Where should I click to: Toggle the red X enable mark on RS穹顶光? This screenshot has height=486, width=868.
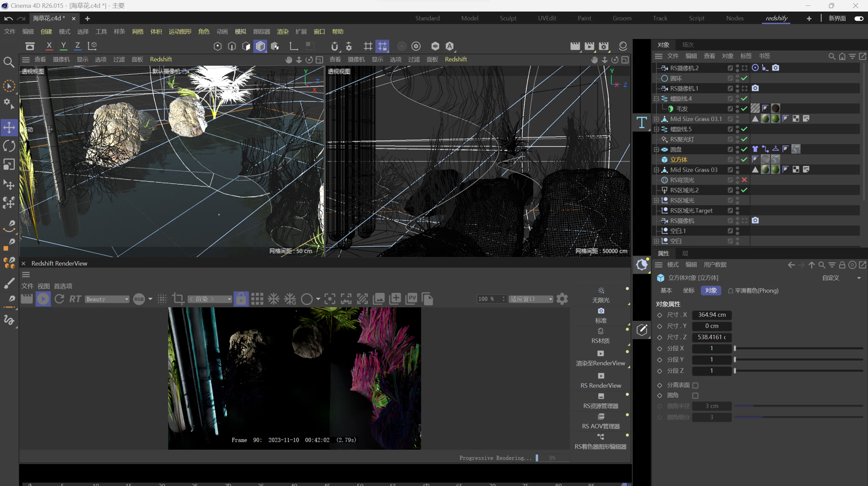point(745,180)
